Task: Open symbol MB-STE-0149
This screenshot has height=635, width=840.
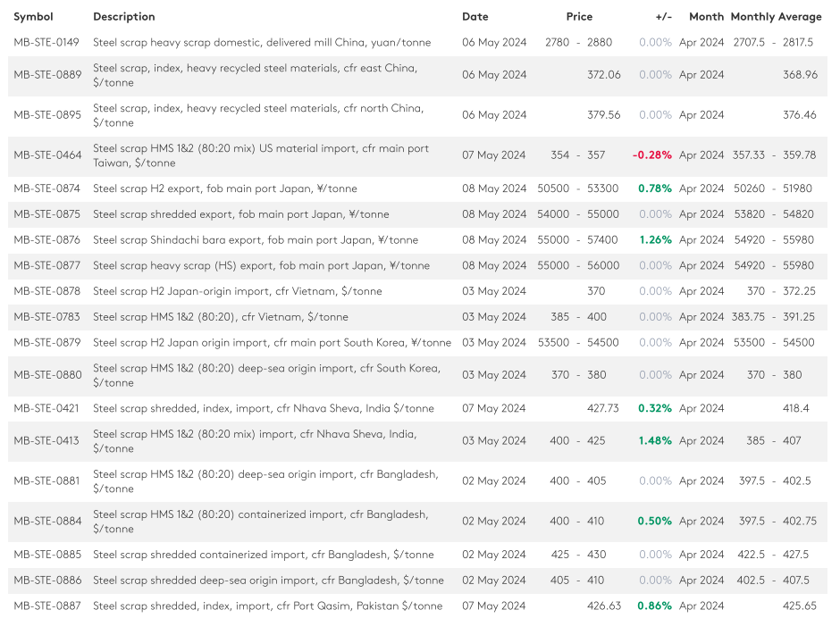Action: click(46, 43)
